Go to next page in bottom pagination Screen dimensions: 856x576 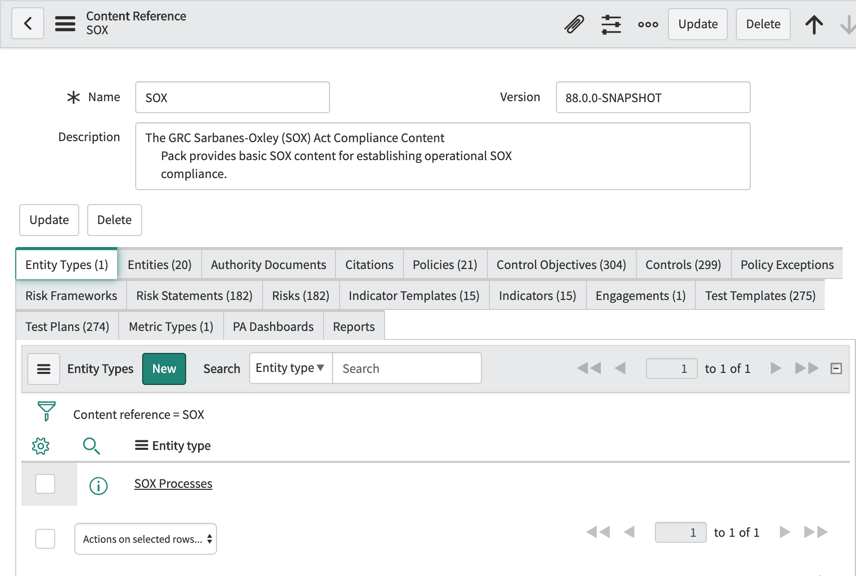coord(785,532)
